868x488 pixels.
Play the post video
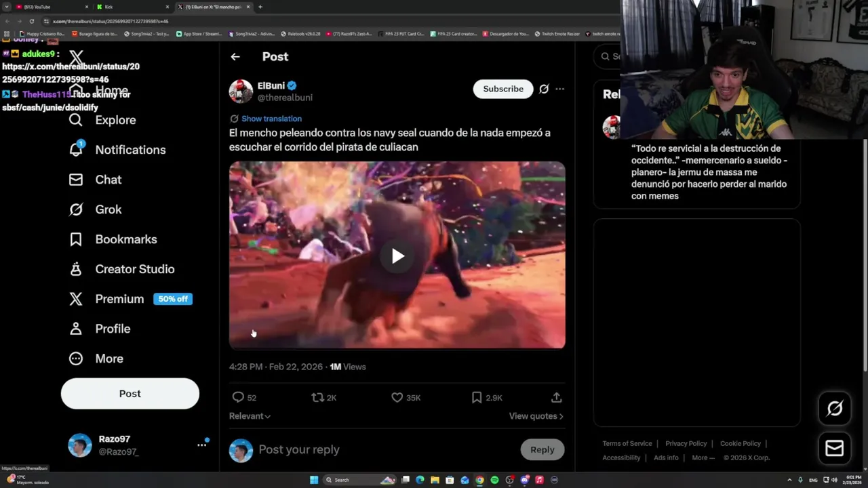397,256
